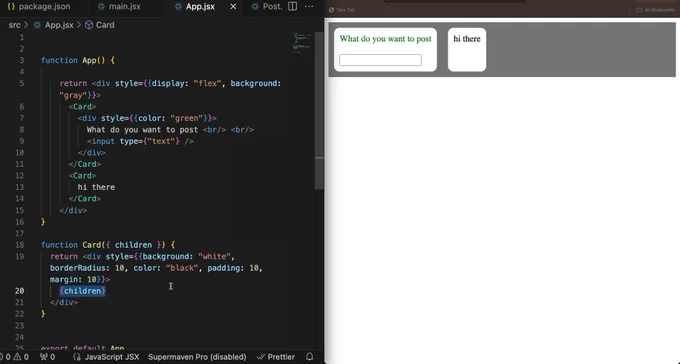680x364 pixels.
Task: Open the Post. tab in editor
Action: pos(268,7)
